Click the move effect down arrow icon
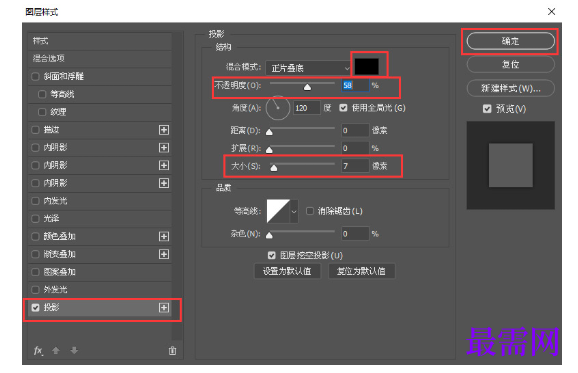The height and width of the screenshot is (373, 578). click(x=74, y=351)
